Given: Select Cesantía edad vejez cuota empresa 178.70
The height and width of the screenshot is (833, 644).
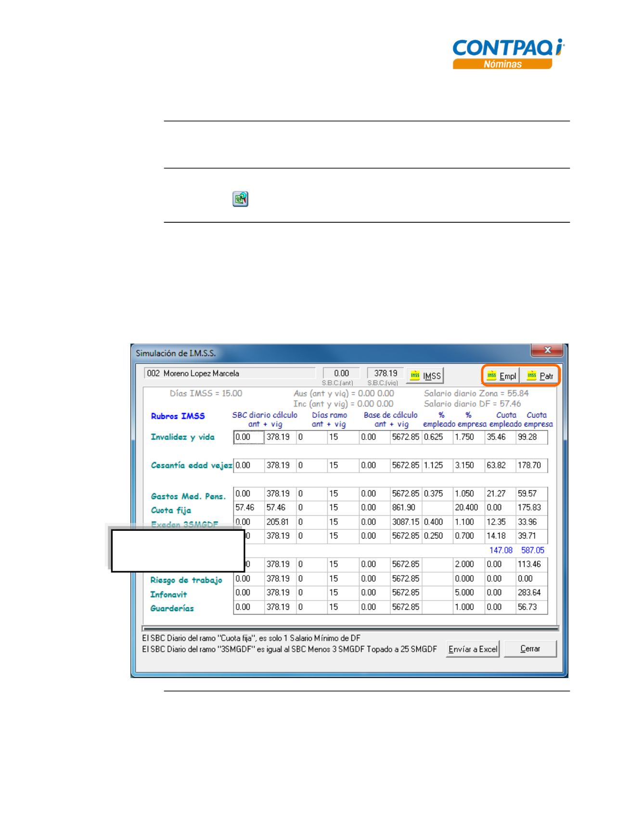Looking at the screenshot, I should [531, 465].
